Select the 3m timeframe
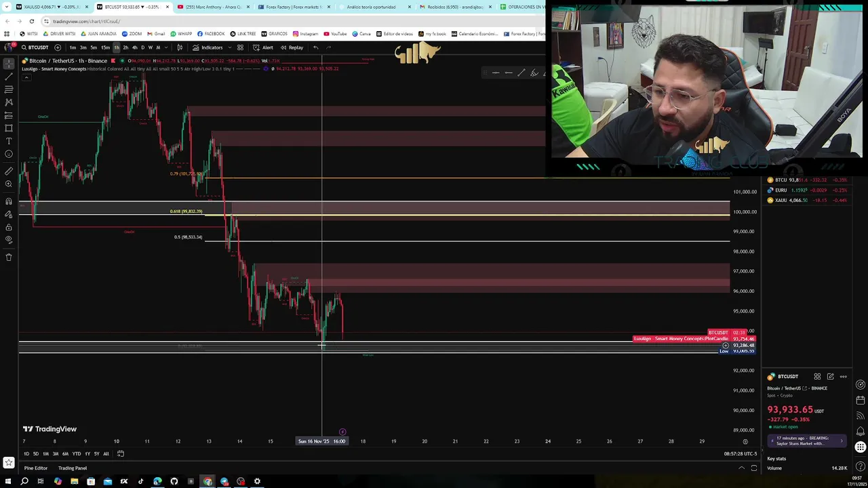The height and width of the screenshot is (488, 868). 83,47
